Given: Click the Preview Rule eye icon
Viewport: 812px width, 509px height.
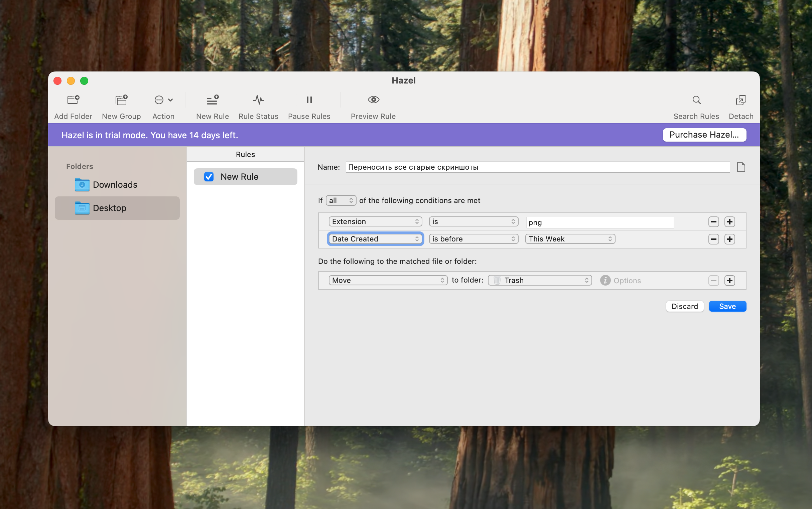Looking at the screenshot, I should pos(374,100).
